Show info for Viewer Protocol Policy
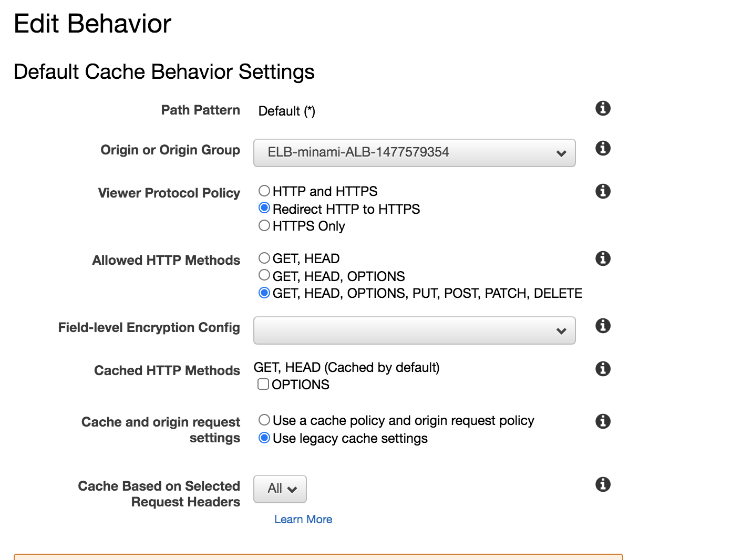Viewport: 742px width, 560px height. click(603, 191)
